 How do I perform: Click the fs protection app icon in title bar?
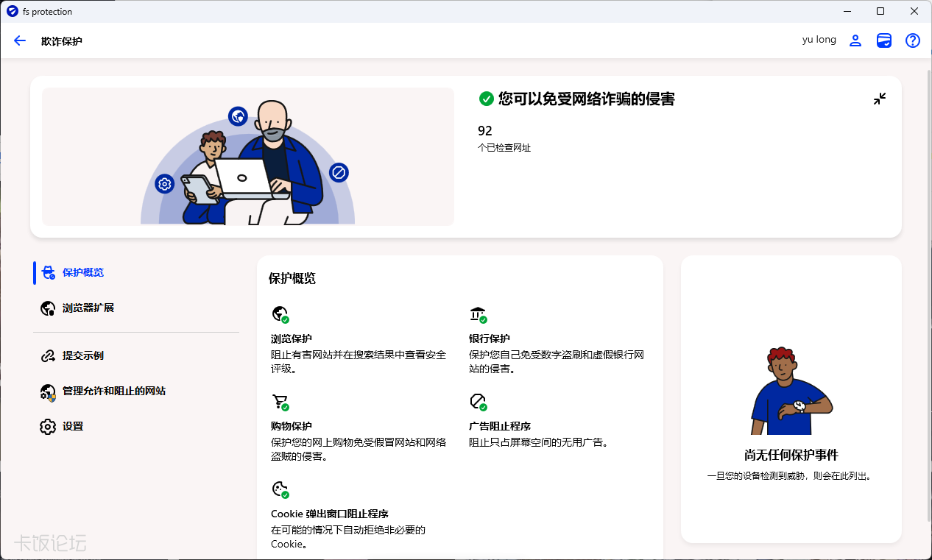[12, 12]
